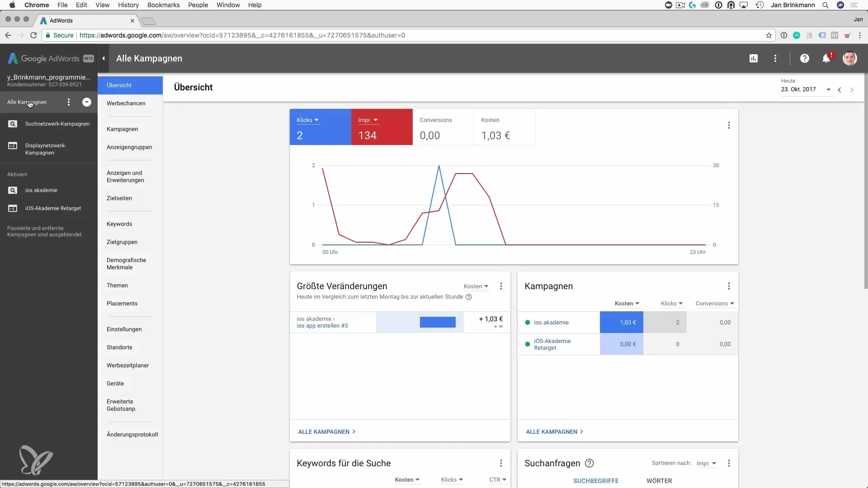
Task: Open ios akademie link in Kampagnen card
Action: coord(551,323)
